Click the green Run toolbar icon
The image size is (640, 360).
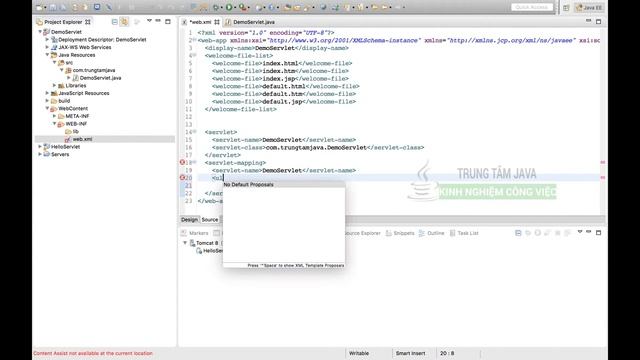pyautogui.click(x=229, y=7)
